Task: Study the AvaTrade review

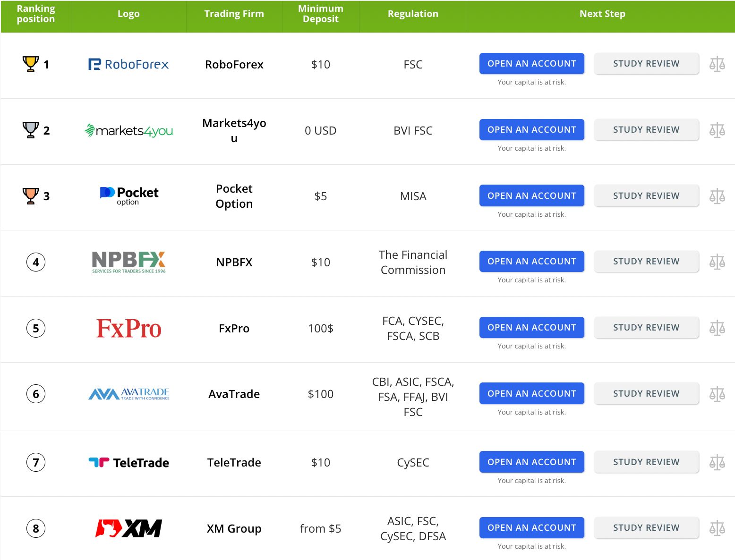Action: pyautogui.click(x=646, y=393)
